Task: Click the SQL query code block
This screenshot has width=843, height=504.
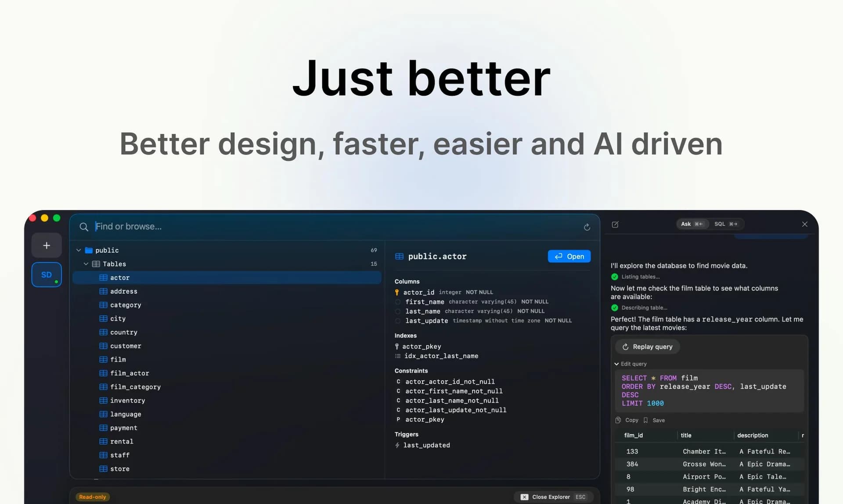Action: coord(709,391)
